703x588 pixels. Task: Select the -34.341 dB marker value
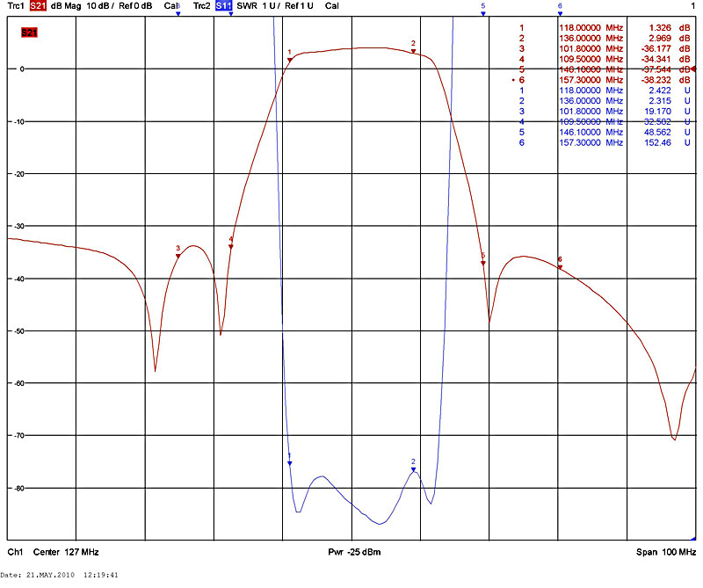pyautogui.click(x=666, y=59)
